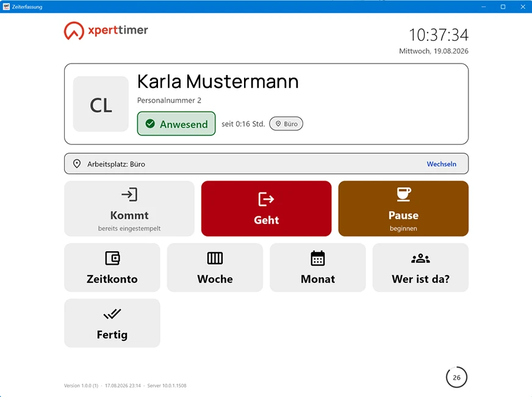
Task: Click the xperttimer logo
Action: pyautogui.click(x=106, y=30)
